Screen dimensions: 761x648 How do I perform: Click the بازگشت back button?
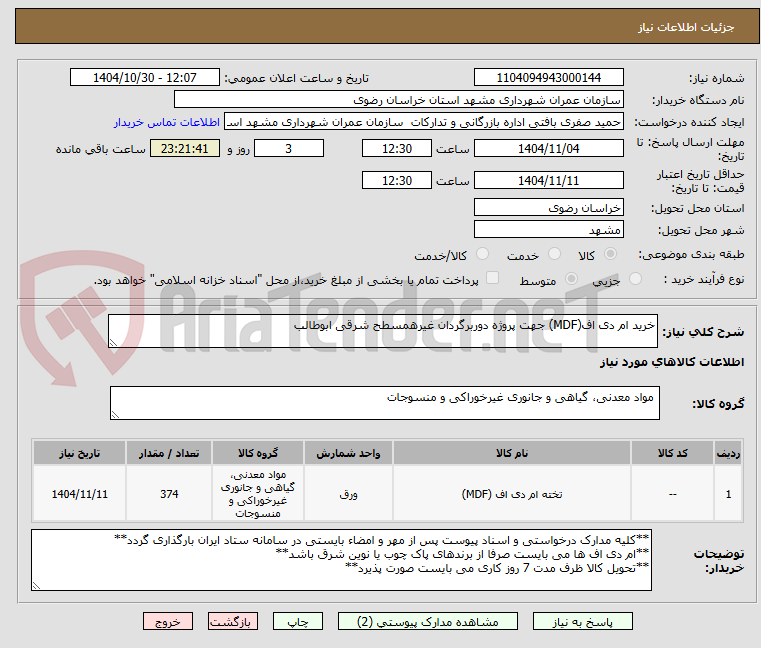[x=233, y=621]
